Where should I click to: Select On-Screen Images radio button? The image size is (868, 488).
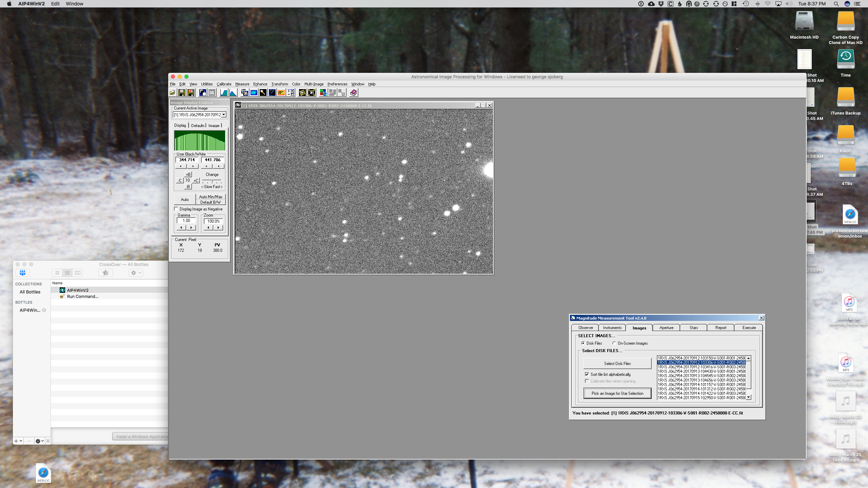click(614, 343)
